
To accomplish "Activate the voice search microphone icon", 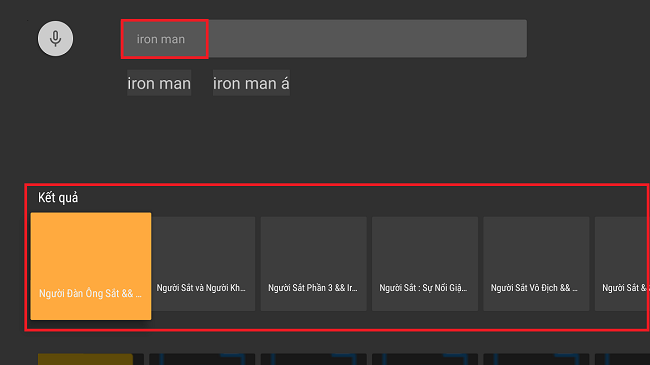I will coord(55,39).
